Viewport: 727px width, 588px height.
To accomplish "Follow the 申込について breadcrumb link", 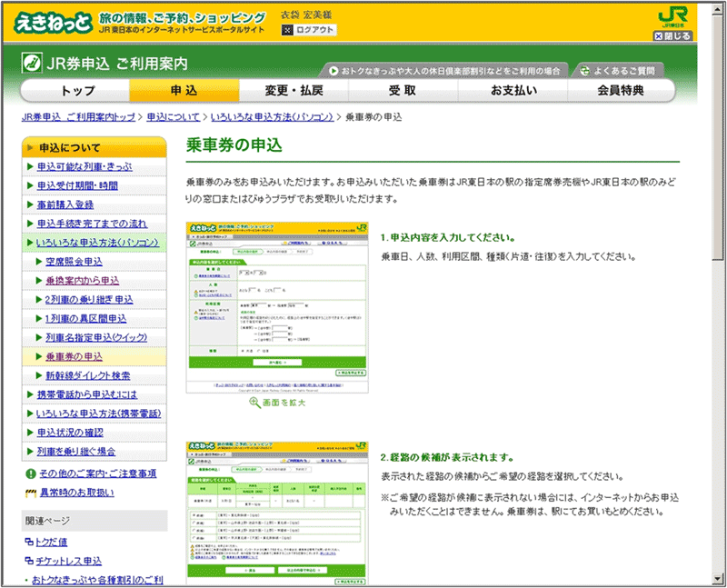I will [x=174, y=117].
